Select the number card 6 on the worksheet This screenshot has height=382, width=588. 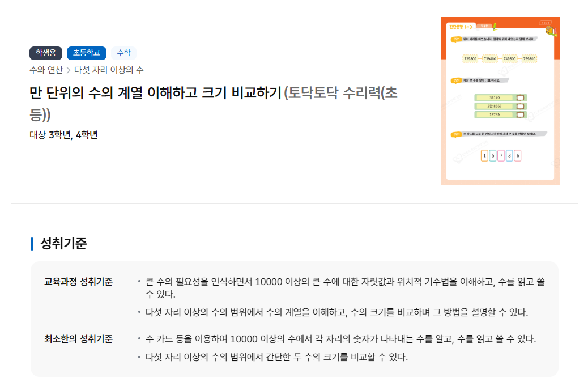tap(517, 155)
